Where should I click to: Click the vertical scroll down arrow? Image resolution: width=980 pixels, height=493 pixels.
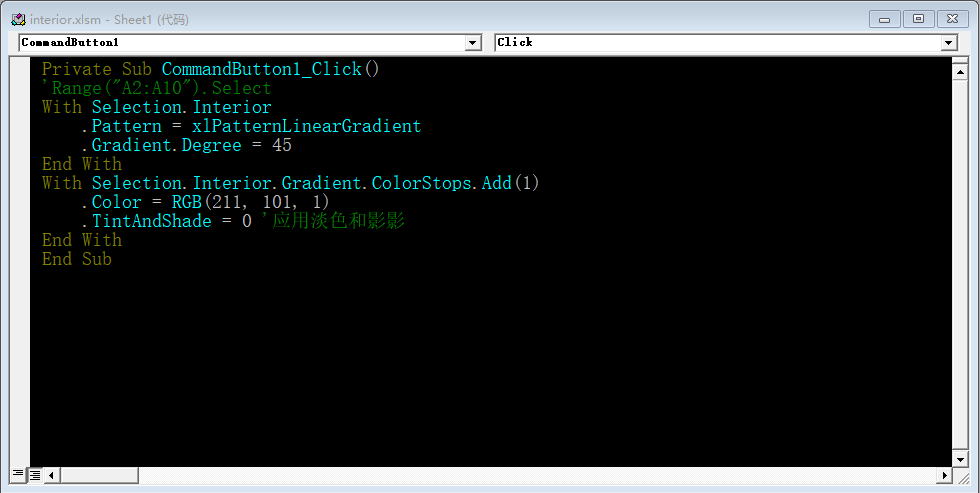(x=960, y=457)
